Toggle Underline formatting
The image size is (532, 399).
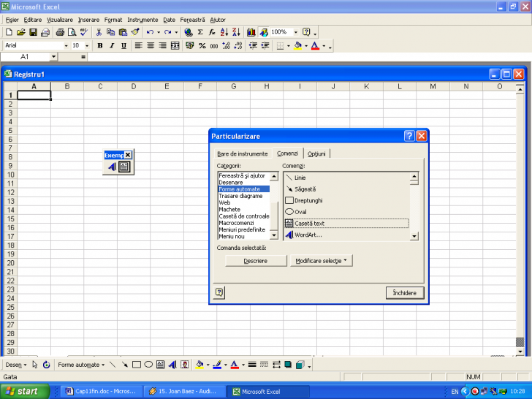123,45
